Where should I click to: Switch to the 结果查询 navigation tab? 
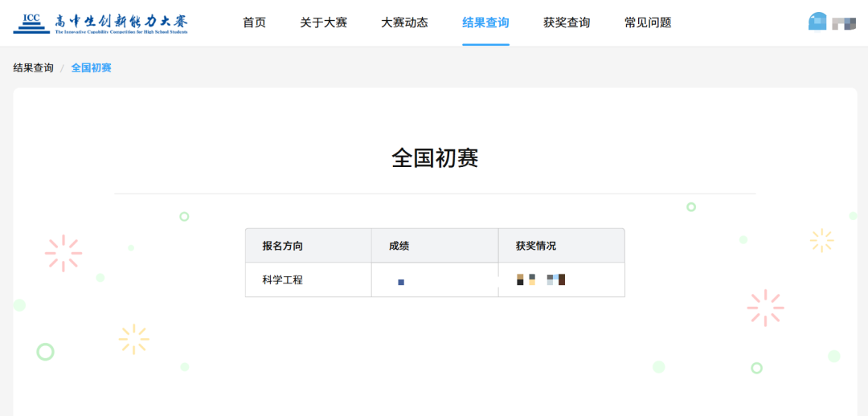[x=485, y=22]
